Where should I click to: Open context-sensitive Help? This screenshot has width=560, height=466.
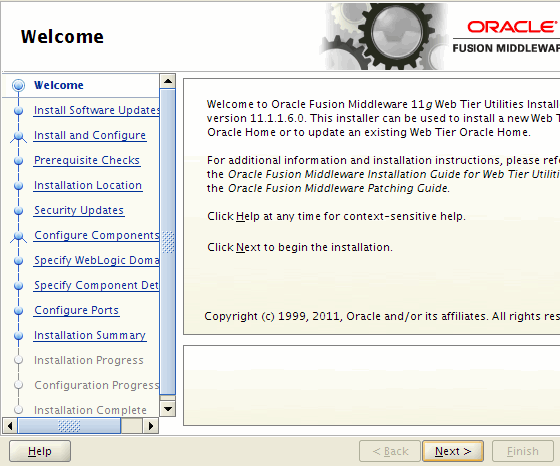coord(40,451)
